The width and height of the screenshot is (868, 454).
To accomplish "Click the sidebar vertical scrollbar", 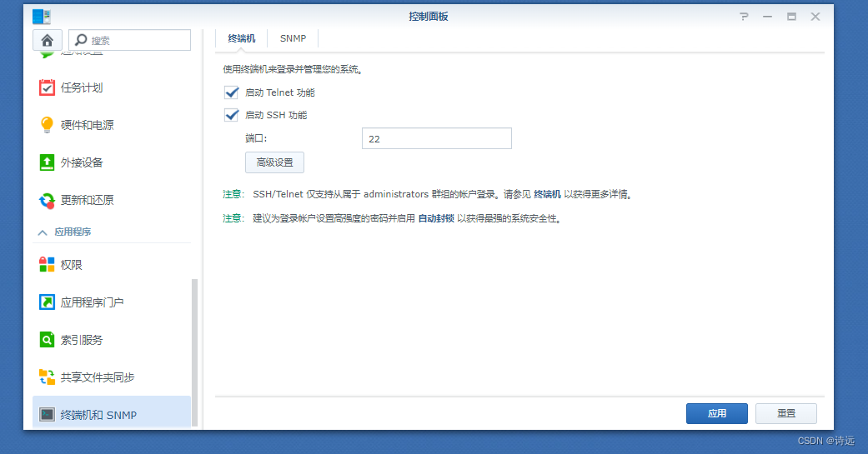I will click(x=194, y=353).
